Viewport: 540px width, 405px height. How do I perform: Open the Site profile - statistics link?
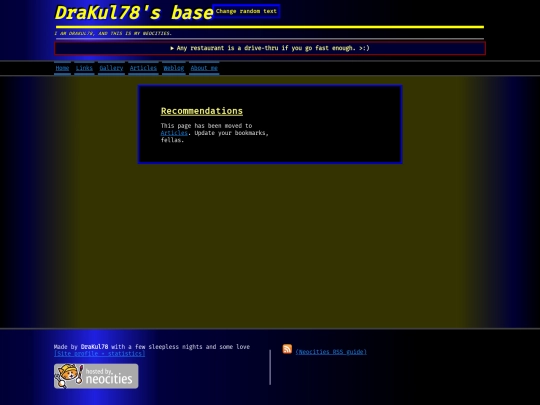pyautogui.click(x=100, y=354)
